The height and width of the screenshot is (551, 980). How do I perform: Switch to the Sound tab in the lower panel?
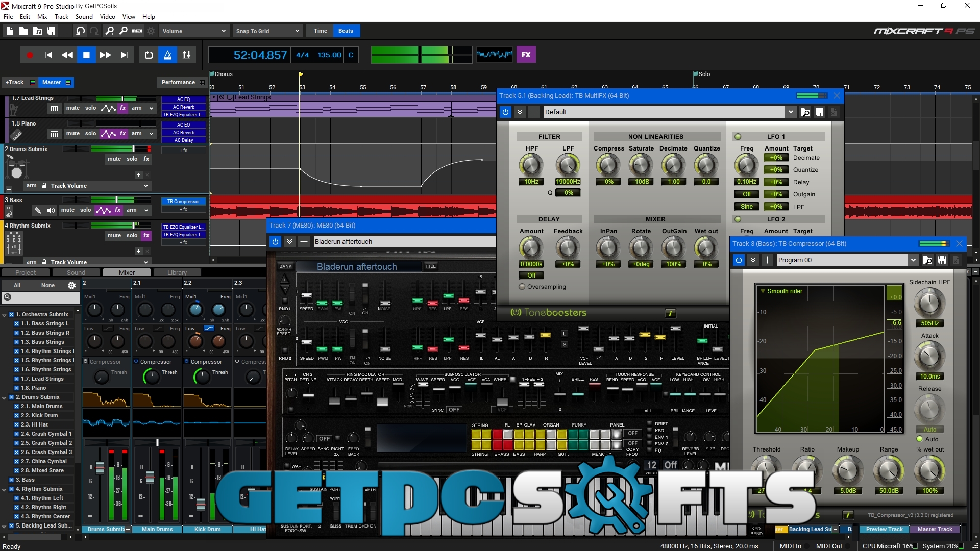click(76, 272)
